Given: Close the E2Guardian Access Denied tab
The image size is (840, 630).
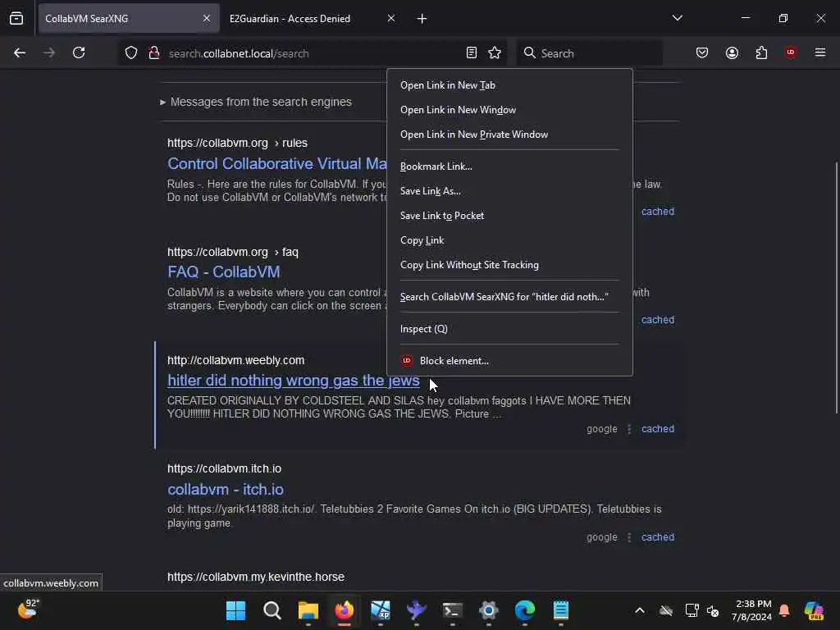Looking at the screenshot, I should [x=391, y=18].
